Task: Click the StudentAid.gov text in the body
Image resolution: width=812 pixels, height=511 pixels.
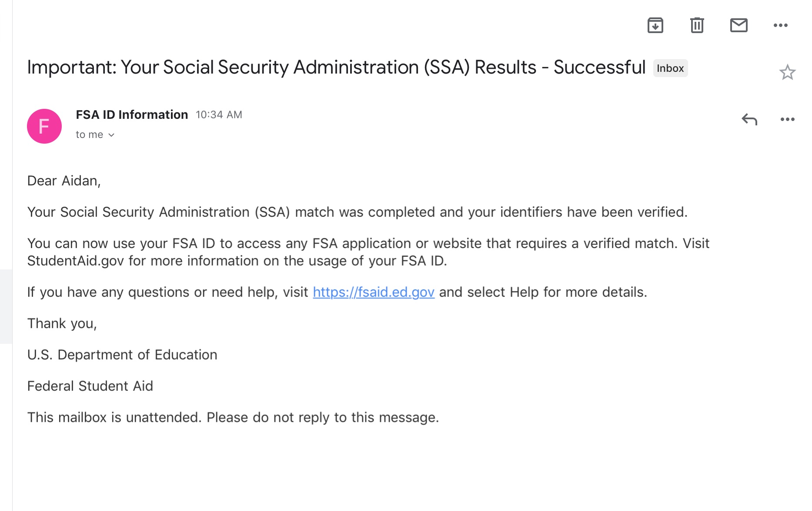Action: pyautogui.click(x=76, y=261)
